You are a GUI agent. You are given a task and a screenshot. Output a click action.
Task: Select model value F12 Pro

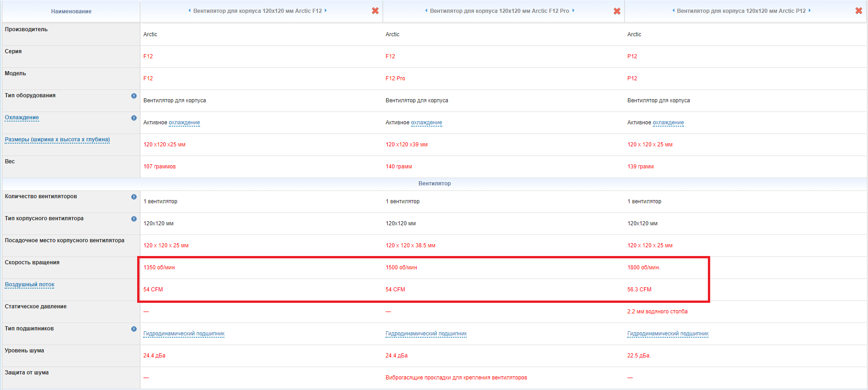pyautogui.click(x=395, y=78)
